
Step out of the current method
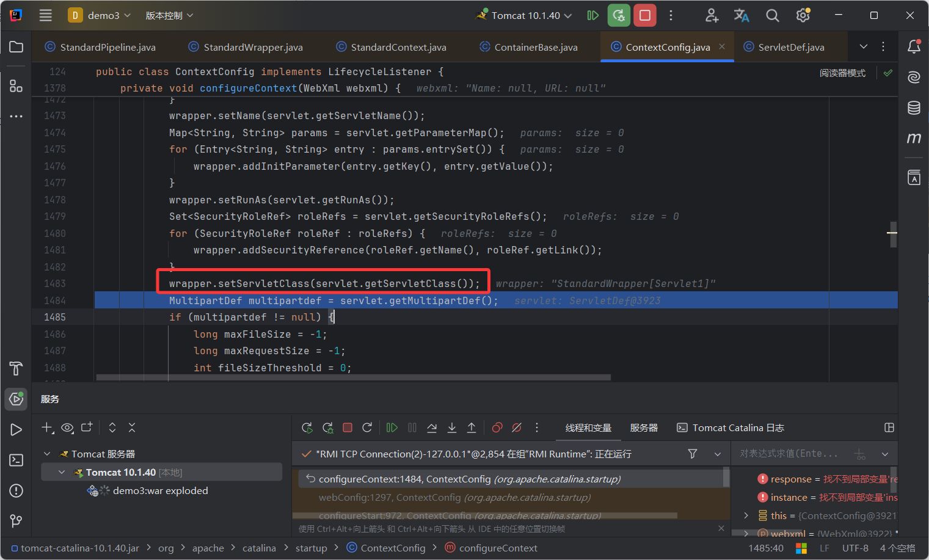[472, 427]
